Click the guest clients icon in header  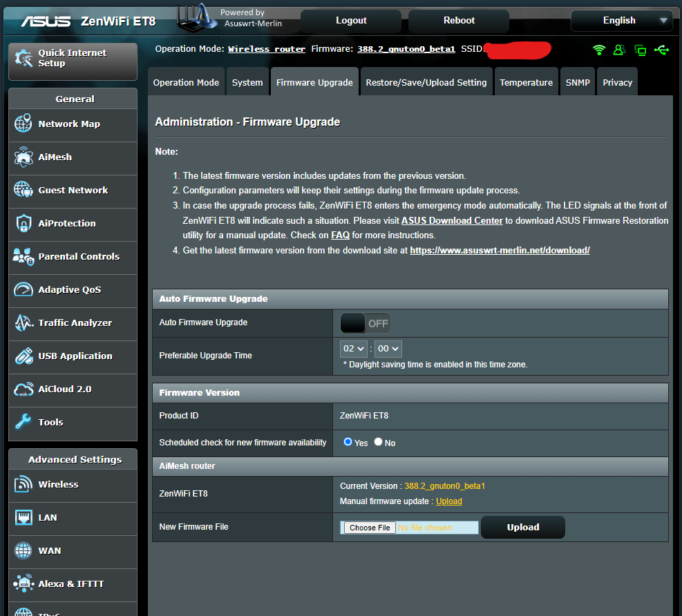tap(619, 50)
